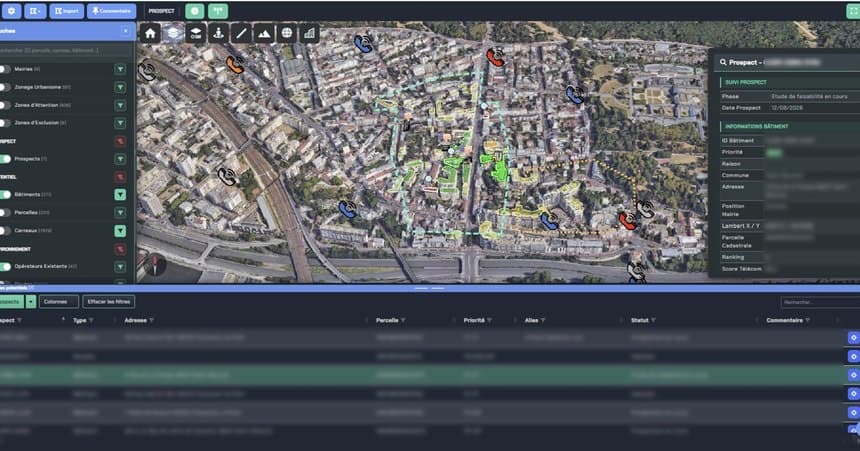Click the 'Etude de faisabilité en cours' value
Screen dimensions: 860x451
tap(809, 97)
